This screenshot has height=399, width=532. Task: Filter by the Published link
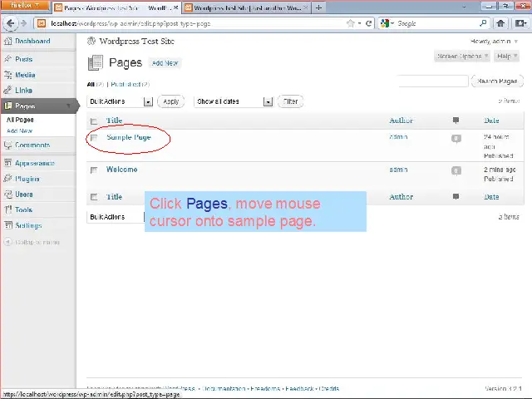point(126,84)
